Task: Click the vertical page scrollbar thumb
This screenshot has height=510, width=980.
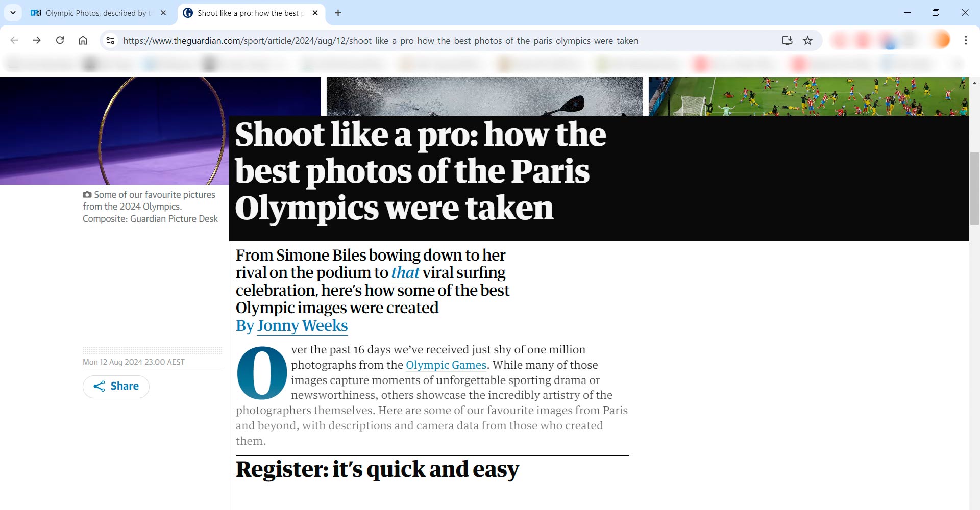Action: 974,189
